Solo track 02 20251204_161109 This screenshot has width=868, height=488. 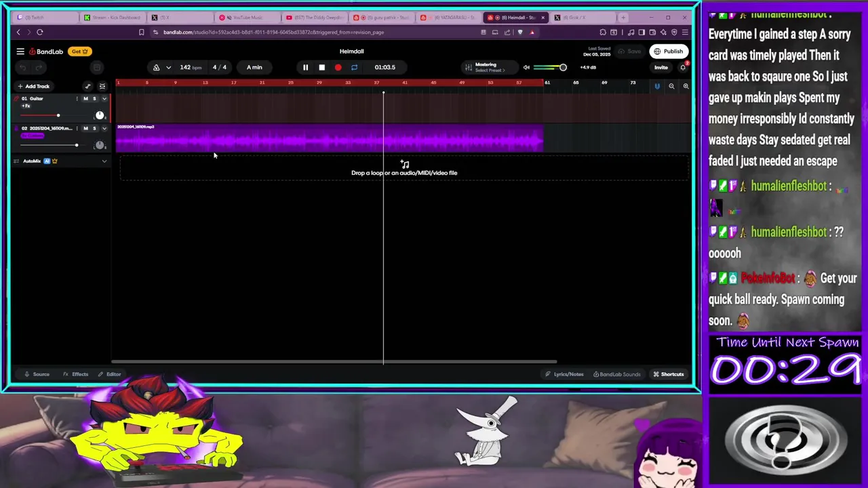coord(94,129)
